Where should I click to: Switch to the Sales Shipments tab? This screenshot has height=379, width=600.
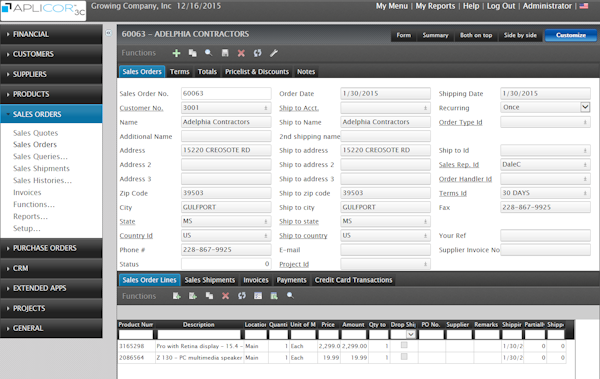click(x=210, y=280)
